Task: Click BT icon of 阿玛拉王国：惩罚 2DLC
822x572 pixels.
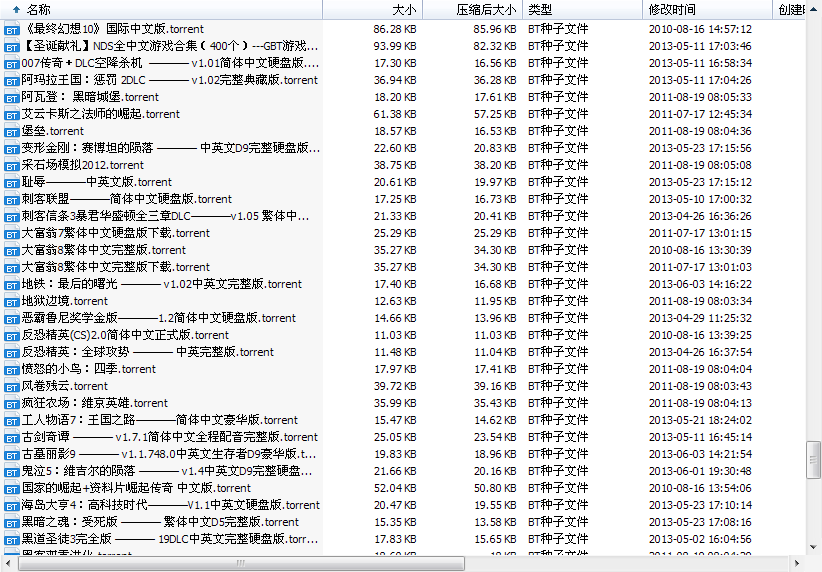Action: tap(12, 81)
